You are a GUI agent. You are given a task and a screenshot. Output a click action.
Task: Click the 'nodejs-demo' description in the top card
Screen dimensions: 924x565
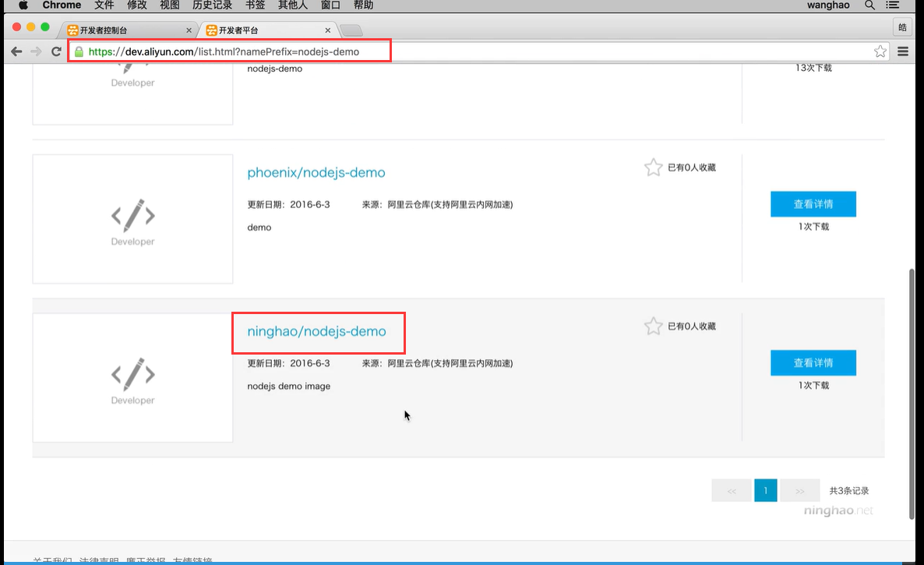coord(274,69)
